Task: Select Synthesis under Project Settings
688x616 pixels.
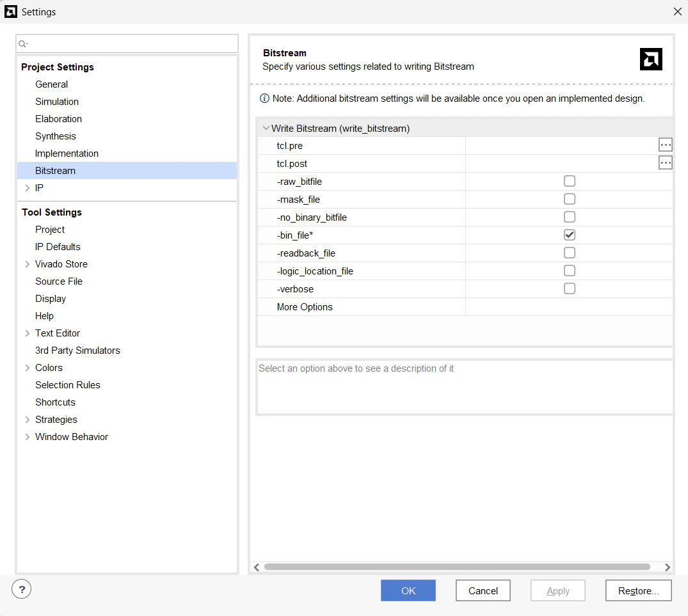Action: 55,136
